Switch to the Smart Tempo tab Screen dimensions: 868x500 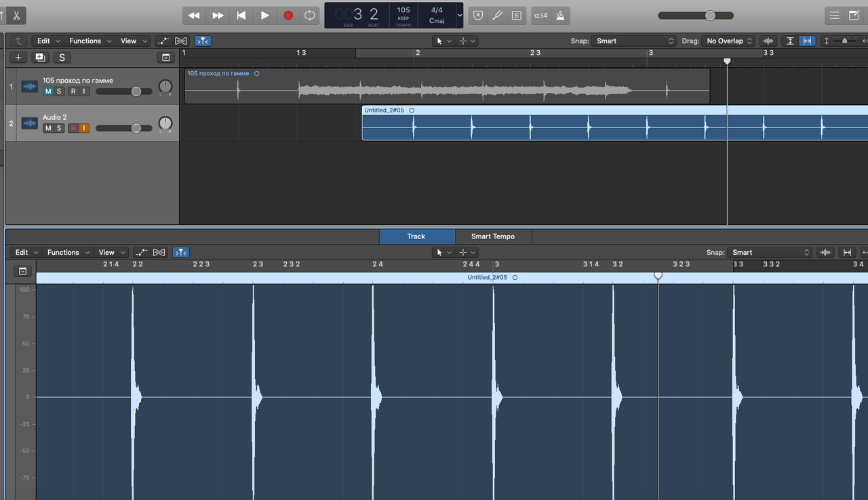[494, 236]
